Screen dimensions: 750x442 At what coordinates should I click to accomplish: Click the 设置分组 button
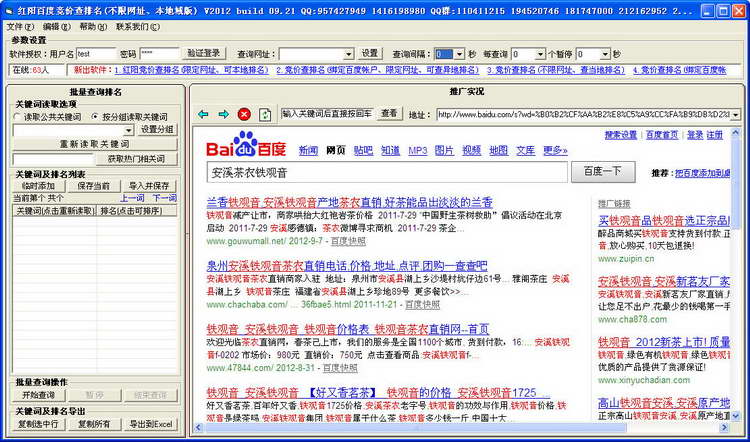[x=157, y=130]
